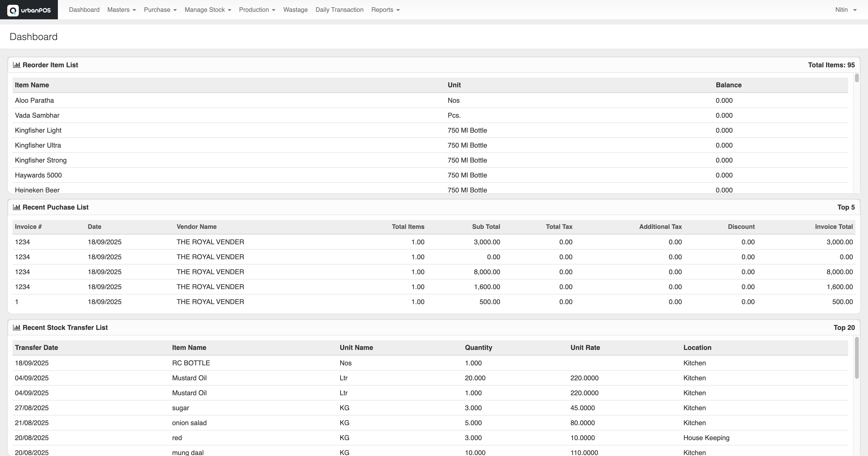Click the House Keeping location
Image resolution: width=868 pixels, height=456 pixels.
706,437
